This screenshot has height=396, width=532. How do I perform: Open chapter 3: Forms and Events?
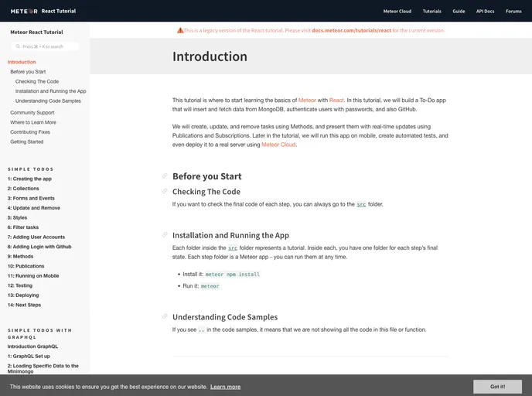coord(31,198)
